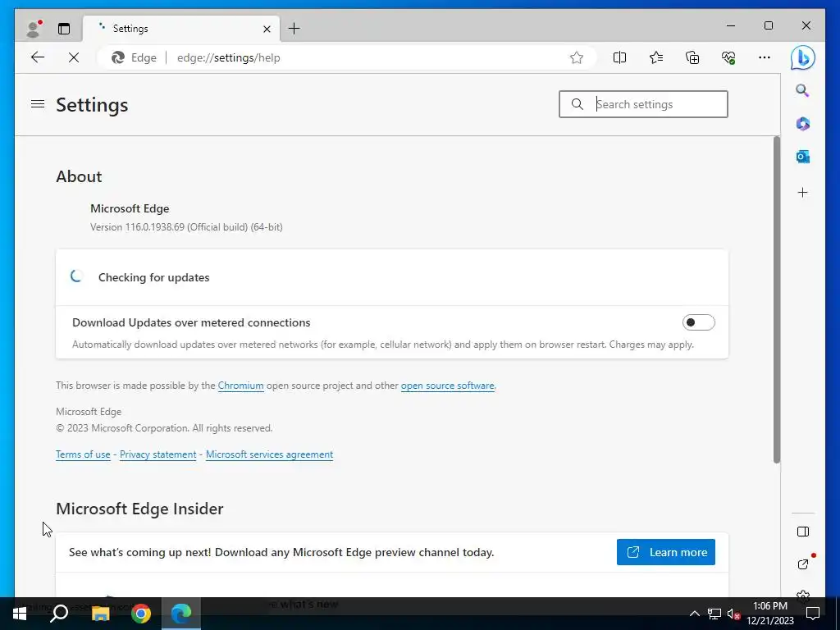
Task: Click the version number text
Action: [x=186, y=227]
